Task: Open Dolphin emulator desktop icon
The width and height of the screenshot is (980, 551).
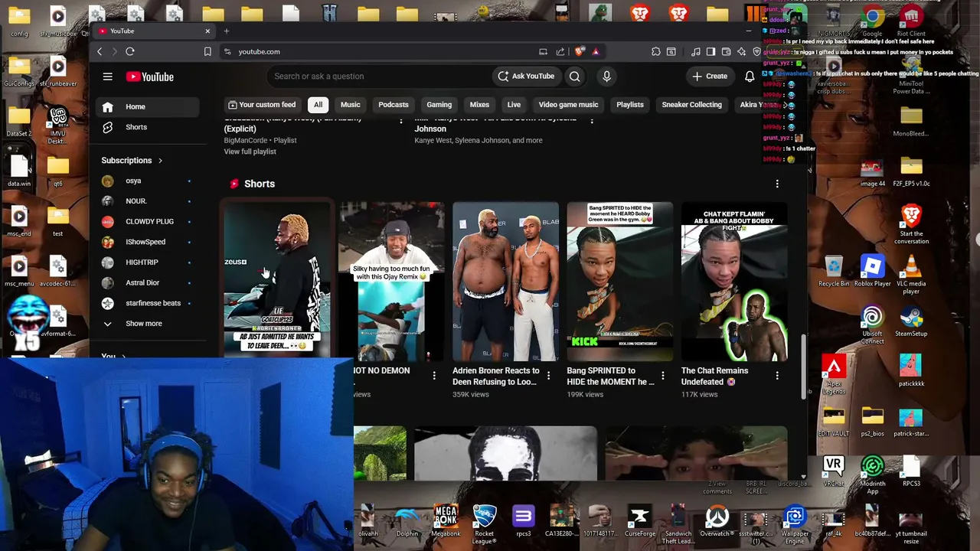Action: [407, 520]
